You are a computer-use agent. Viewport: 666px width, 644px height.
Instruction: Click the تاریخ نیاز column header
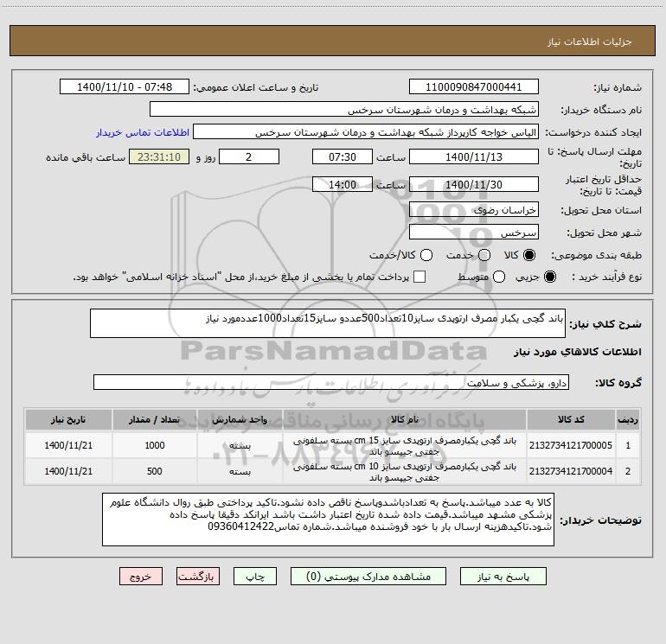(68, 419)
